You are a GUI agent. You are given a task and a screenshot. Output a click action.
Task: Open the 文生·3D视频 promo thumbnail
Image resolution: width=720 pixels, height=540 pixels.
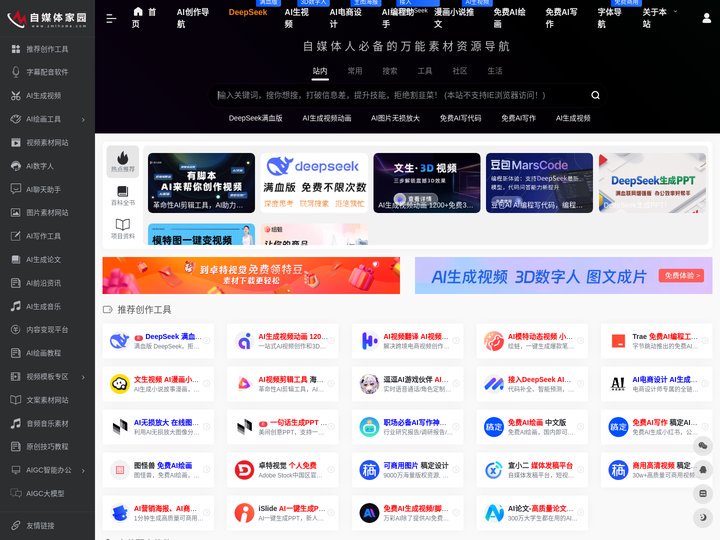427,183
